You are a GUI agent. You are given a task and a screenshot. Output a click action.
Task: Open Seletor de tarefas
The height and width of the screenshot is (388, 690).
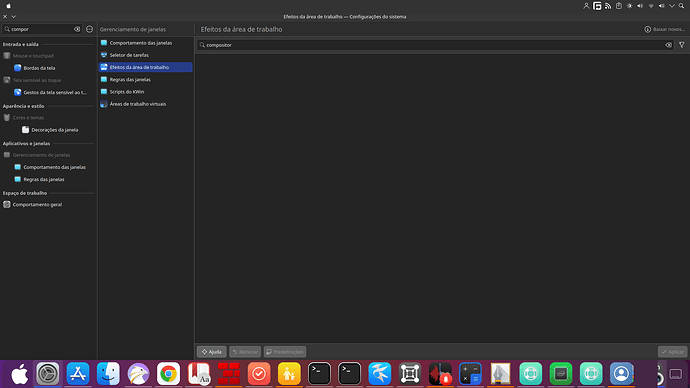tap(145, 55)
